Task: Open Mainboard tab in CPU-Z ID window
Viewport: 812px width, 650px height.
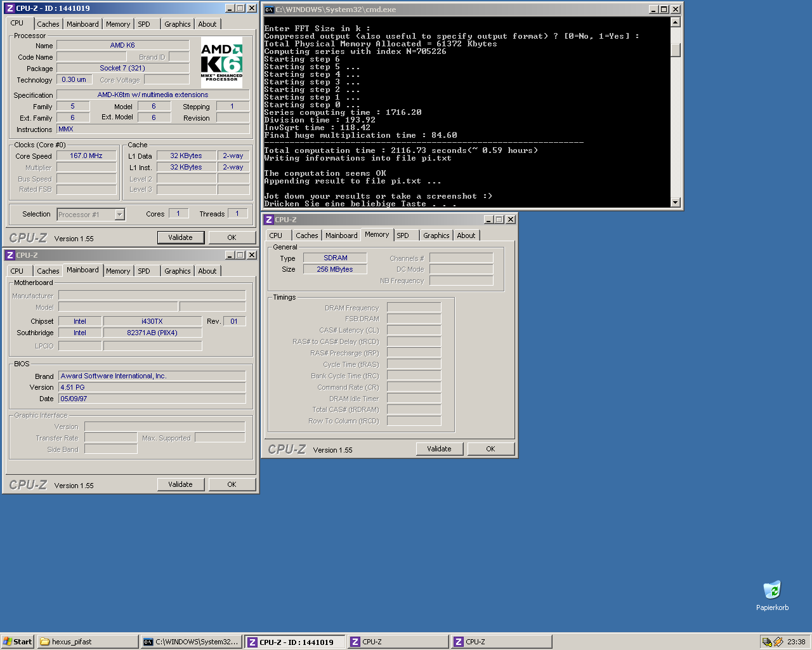Action: pyautogui.click(x=82, y=24)
